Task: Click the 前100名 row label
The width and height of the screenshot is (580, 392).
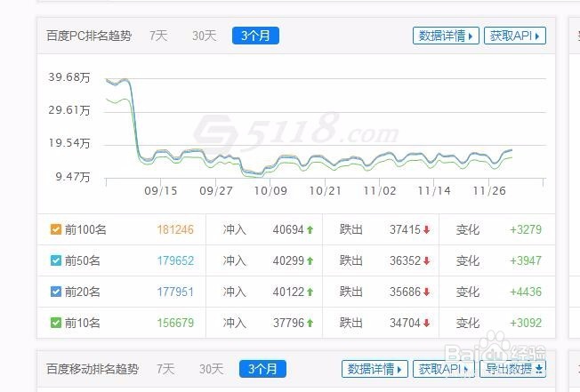Action: [85, 229]
